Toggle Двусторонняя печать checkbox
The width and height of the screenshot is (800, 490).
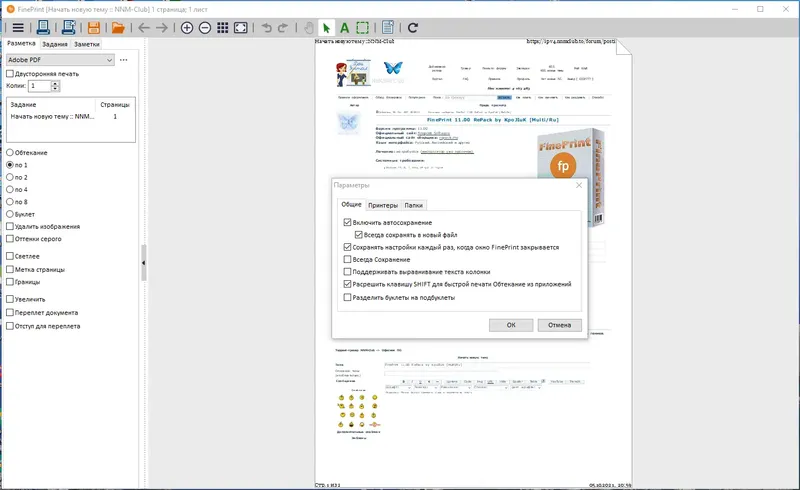point(10,74)
